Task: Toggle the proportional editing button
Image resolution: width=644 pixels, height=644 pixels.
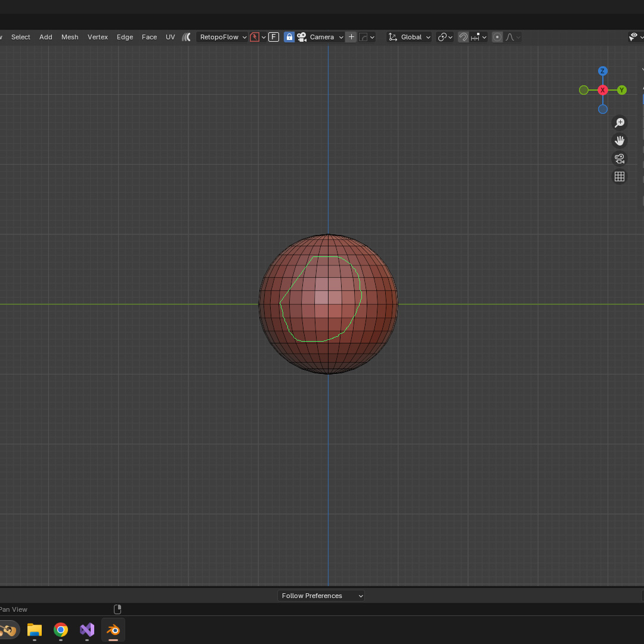Action: pos(497,37)
